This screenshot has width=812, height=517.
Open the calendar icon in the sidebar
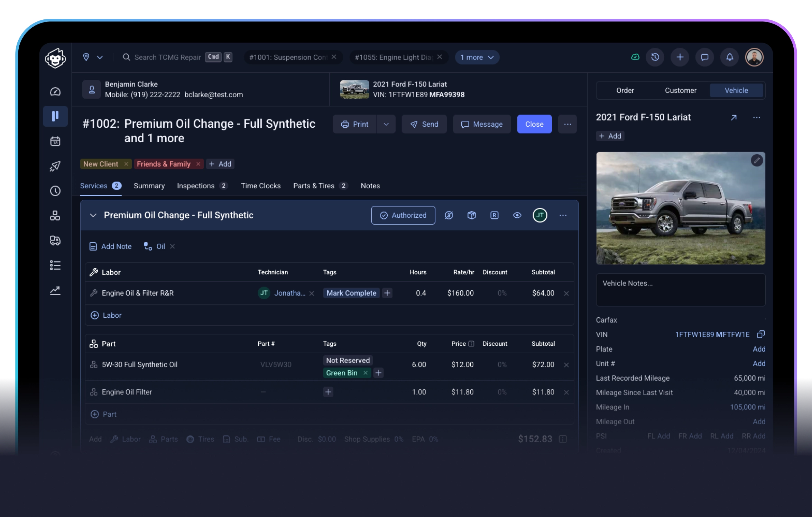pyautogui.click(x=55, y=142)
